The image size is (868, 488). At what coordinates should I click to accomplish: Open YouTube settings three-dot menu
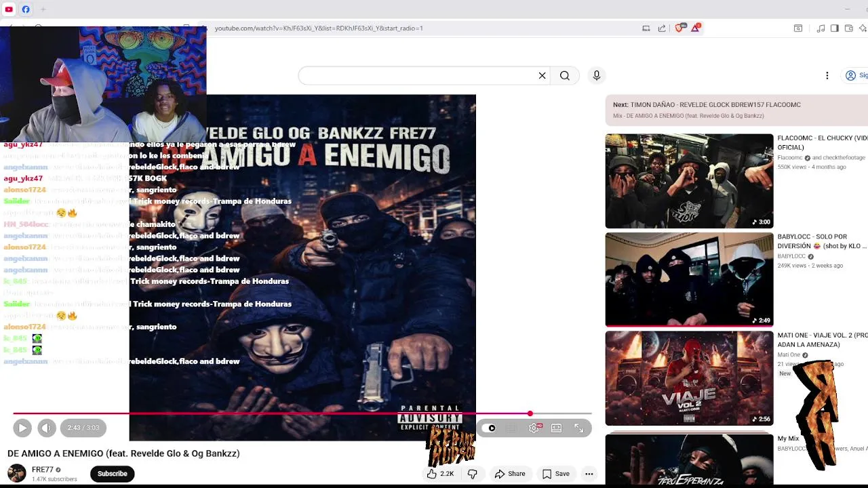click(827, 75)
